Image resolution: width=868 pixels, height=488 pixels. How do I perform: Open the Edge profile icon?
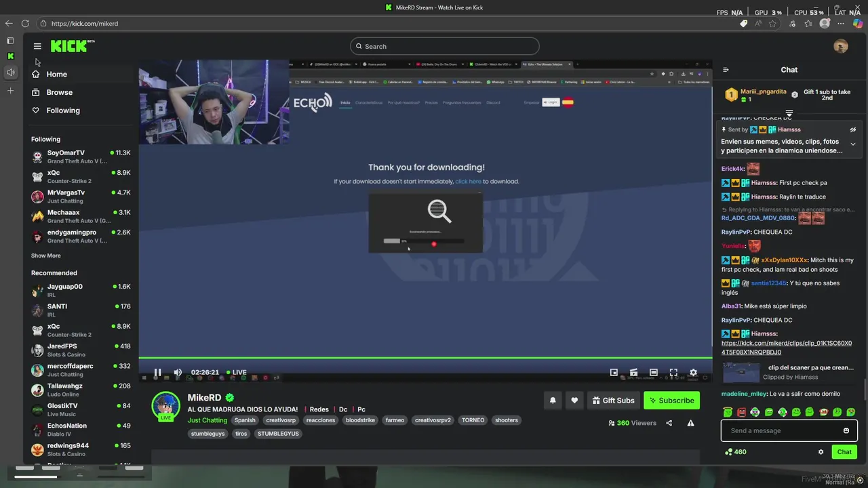click(825, 24)
